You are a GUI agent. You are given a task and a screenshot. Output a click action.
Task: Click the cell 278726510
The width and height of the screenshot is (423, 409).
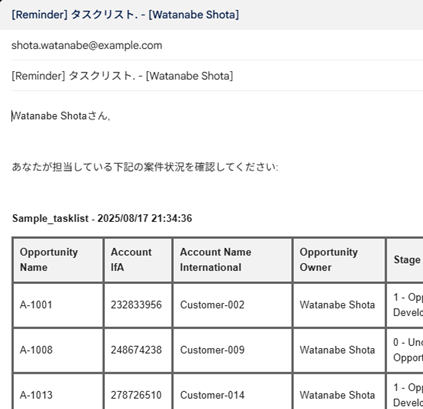click(138, 392)
